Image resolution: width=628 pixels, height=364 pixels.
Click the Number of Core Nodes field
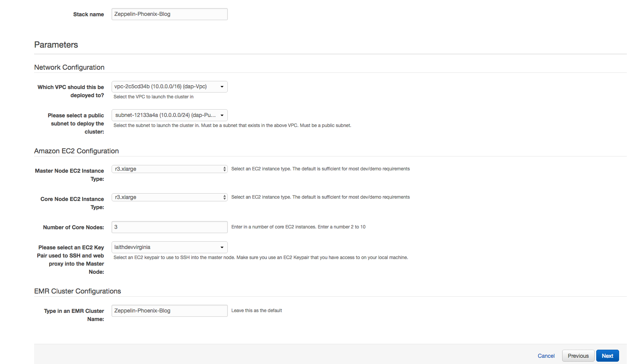click(x=169, y=227)
